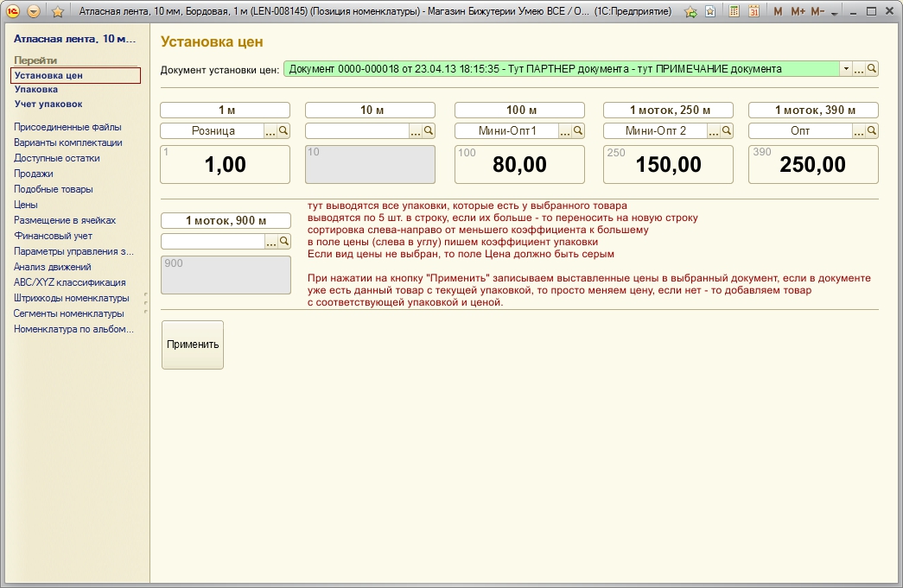The image size is (903, 588).
Task: Click the magnifier next to the Опт price type
Action: pyautogui.click(x=871, y=131)
